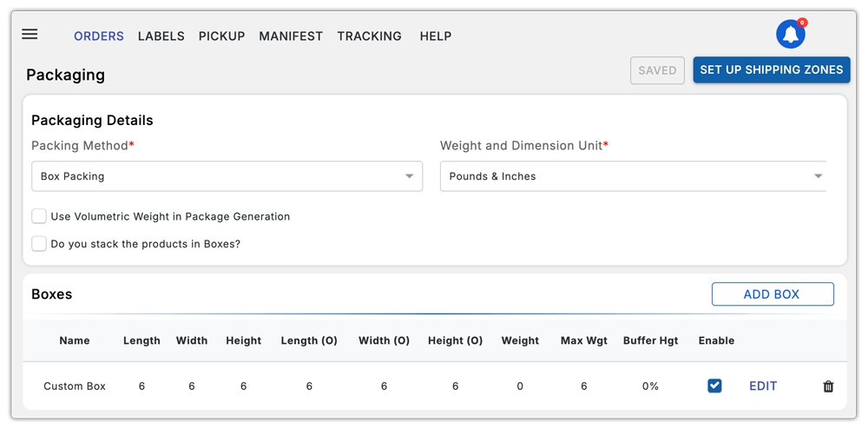Click the Width (O) column header

point(384,340)
